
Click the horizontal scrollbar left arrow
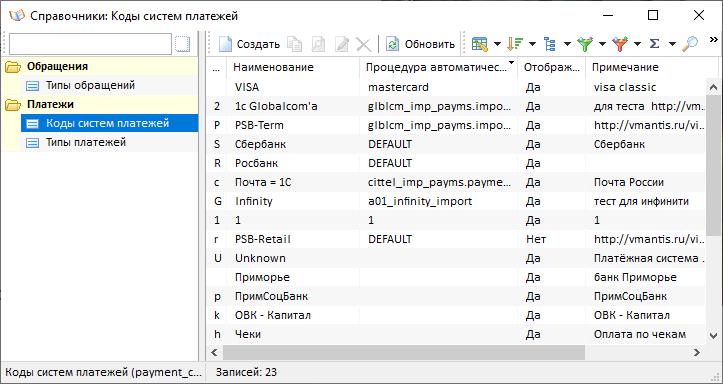(x=214, y=353)
